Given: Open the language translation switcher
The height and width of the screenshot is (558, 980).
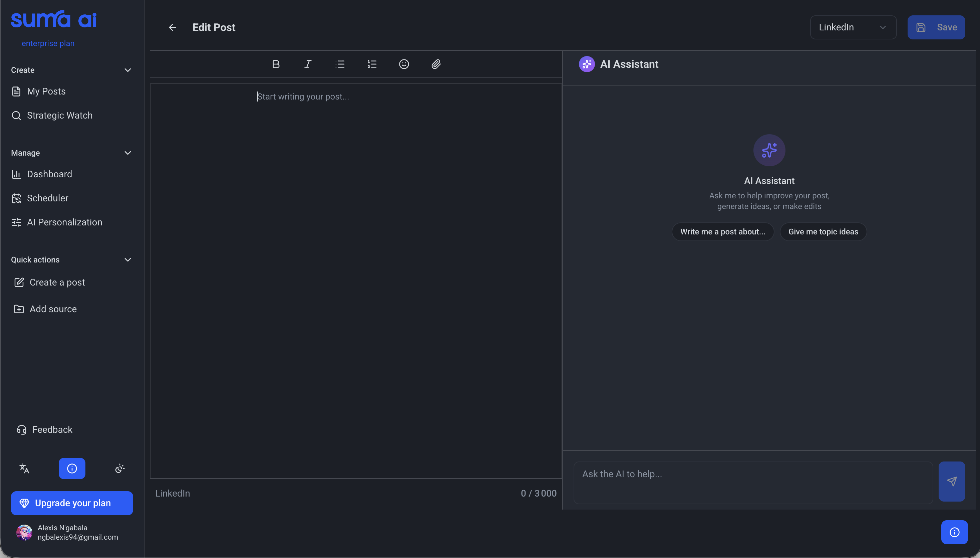Looking at the screenshot, I should click(24, 468).
